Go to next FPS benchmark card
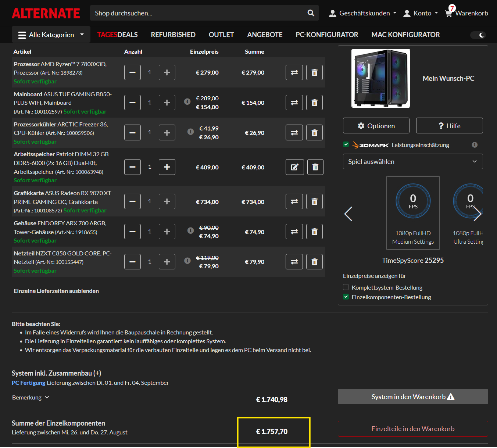This screenshot has height=448, width=497. (x=477, y=214)
